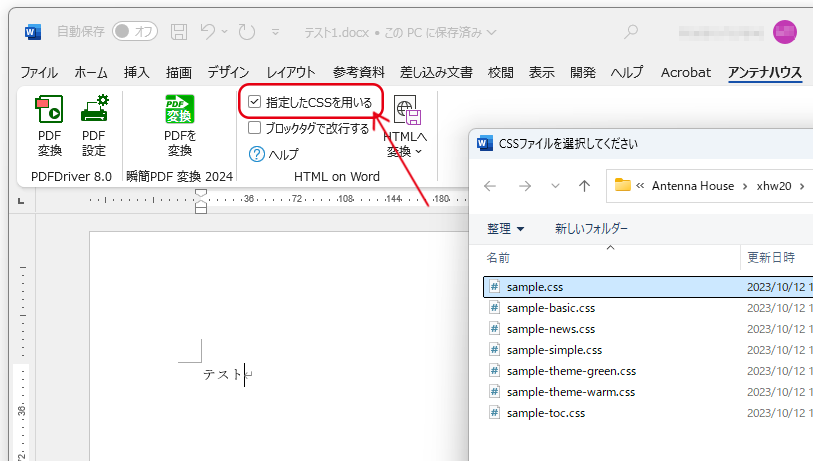This screenshot has height=461, width=813.
Task: Toggle the 指定したCSSを用いる checkbox
Action: pos(254,102)
